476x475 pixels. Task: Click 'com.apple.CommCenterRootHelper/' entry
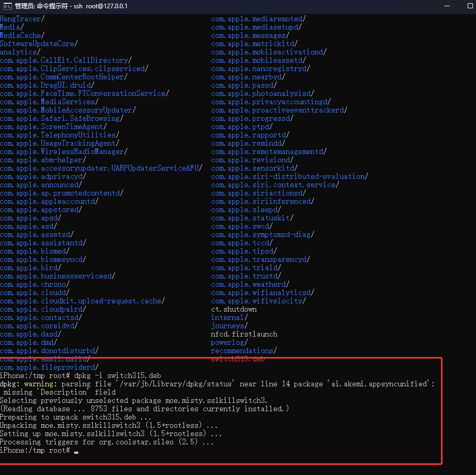click(63, 77)
